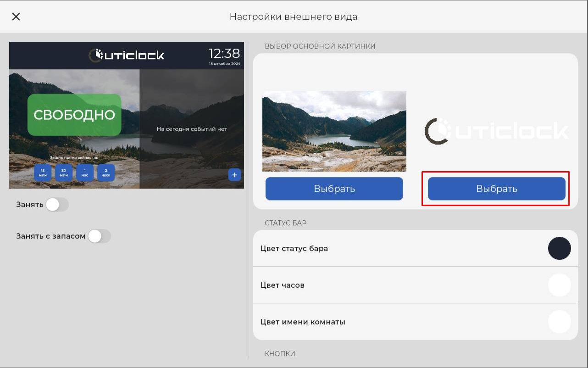Click the "Настройки внешнего вида" title
Image resolution: width=588 pixels, height=368 pixels.
pyautogui.click(x=294, y=17)
